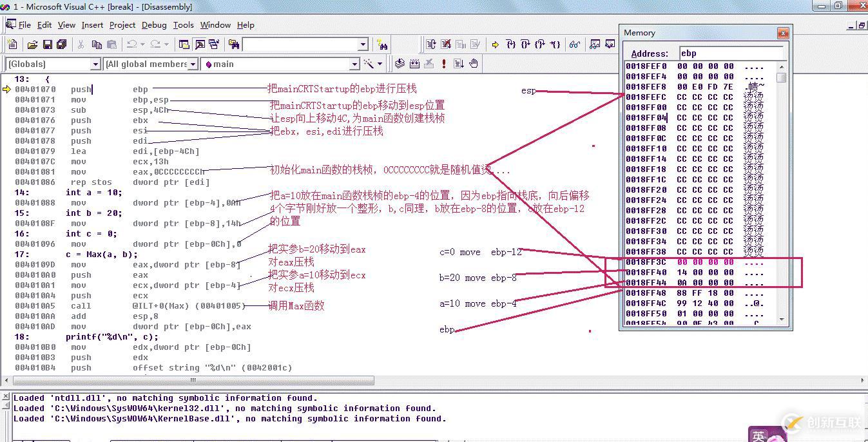Click the Insert/Remove Breakpoint hand icon
Screen dimensions: 868x442
(x=474, y=64)
